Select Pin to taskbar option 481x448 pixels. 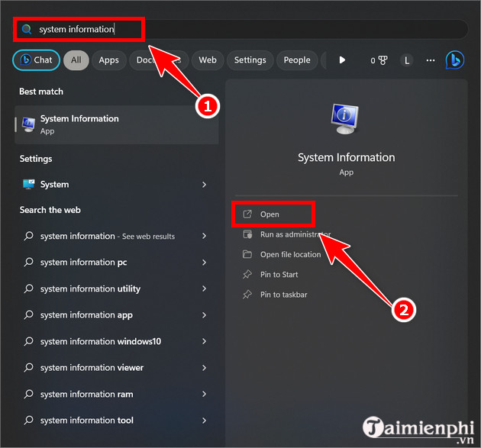pos(283,295)
